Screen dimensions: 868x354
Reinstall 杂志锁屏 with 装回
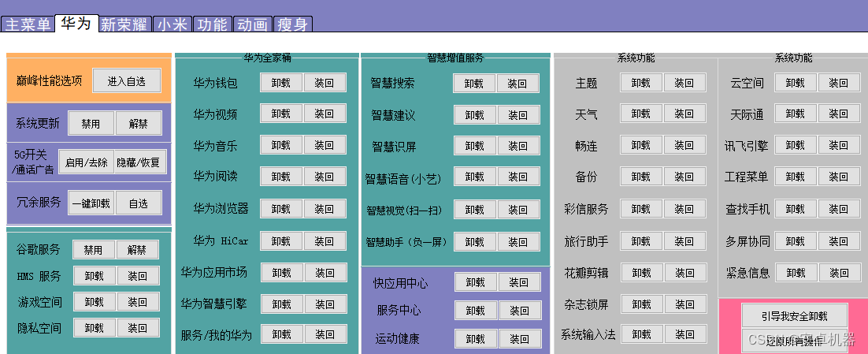[686, 304]
